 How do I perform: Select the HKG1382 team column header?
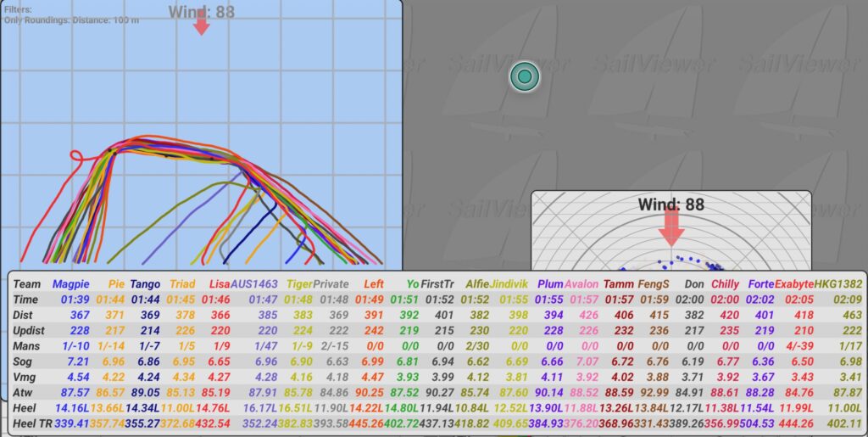point(838,284)
